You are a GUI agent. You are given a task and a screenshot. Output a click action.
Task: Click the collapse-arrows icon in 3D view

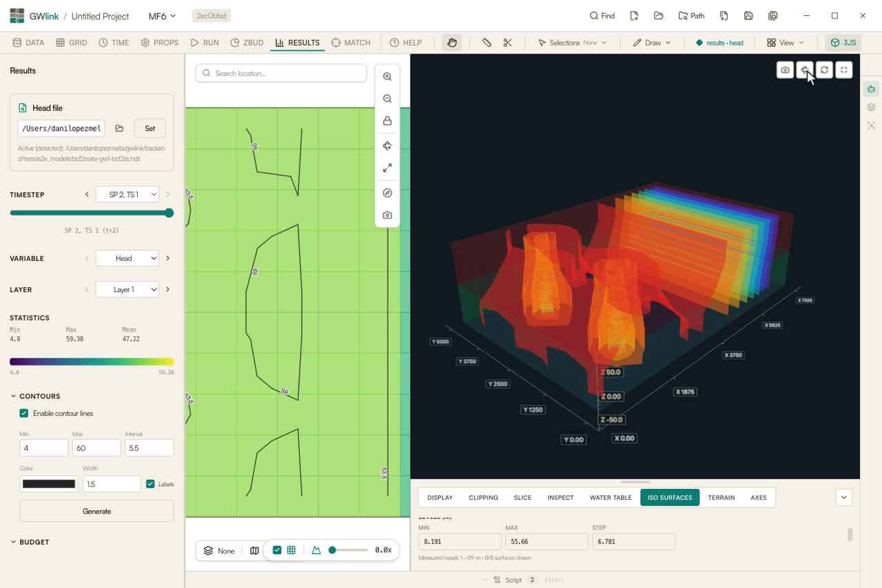844,70
